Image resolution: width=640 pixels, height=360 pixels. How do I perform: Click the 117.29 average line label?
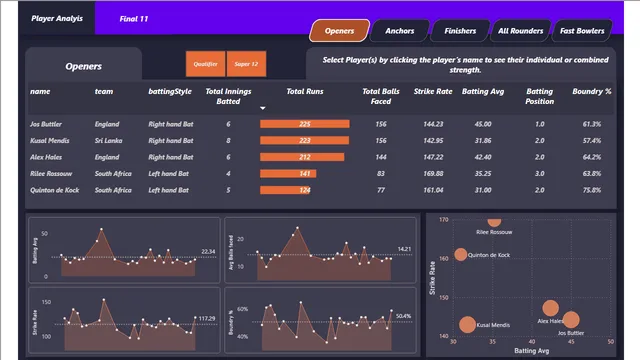[207, 318]
